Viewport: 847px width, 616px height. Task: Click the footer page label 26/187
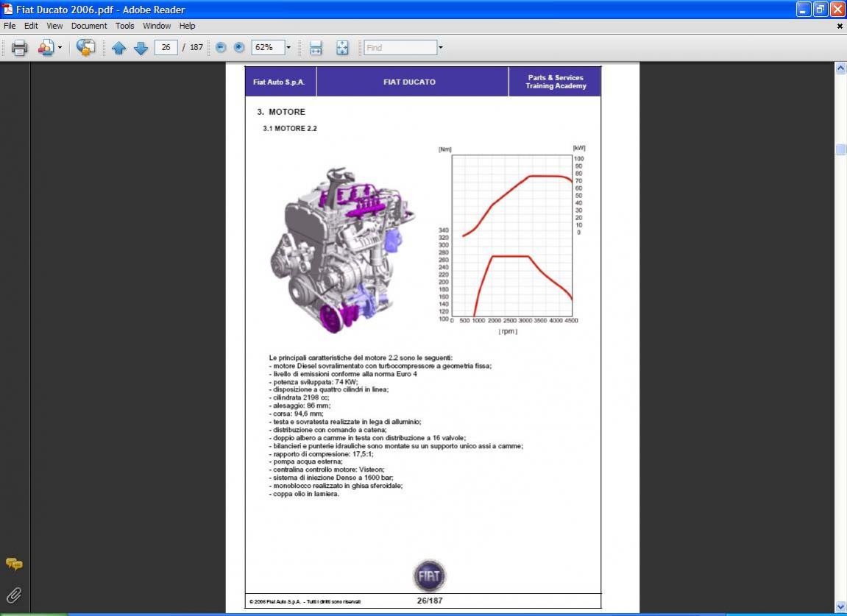[x=430, y=601]
